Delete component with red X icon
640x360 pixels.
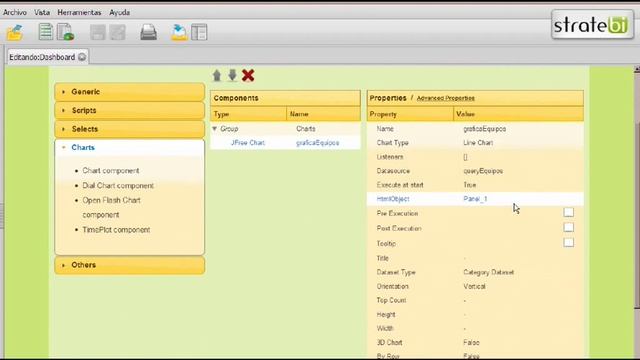click(x=248, y=76)
